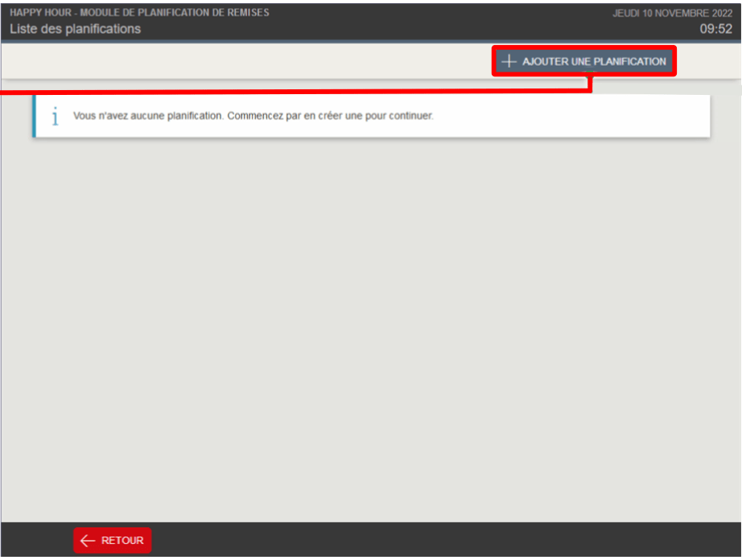Click the empty gray planification list area

[371, 331]
